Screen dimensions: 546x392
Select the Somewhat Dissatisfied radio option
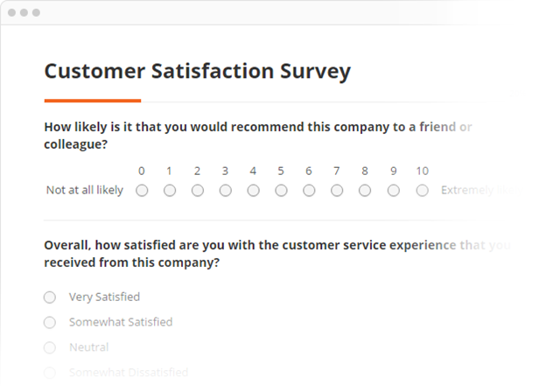pos(50,373)
